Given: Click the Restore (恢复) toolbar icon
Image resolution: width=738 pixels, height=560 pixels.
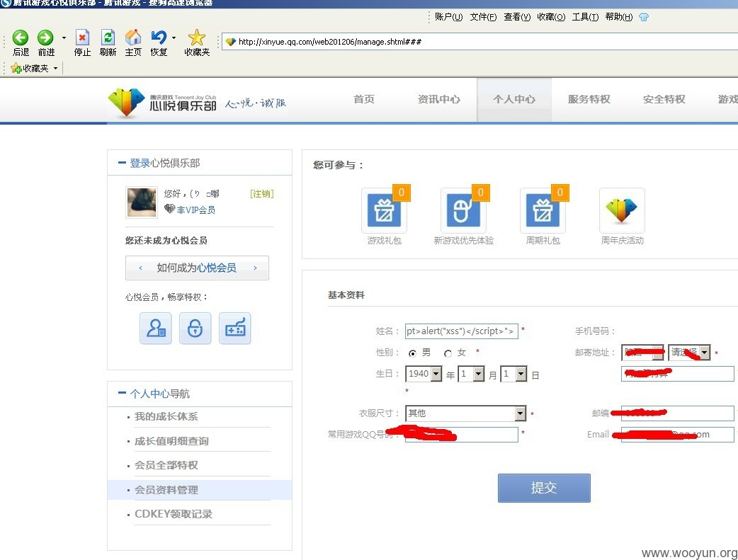Looking at the screenshot, I should (159, 42).
